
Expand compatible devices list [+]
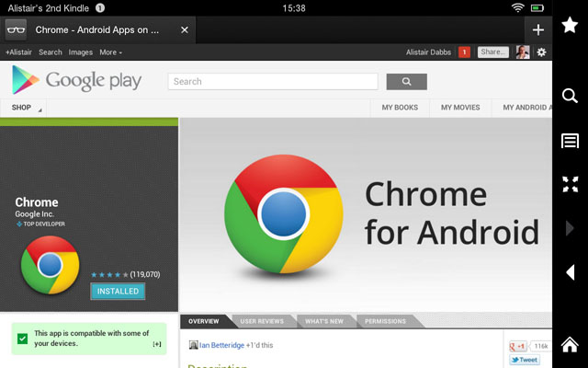click(157, 344)
